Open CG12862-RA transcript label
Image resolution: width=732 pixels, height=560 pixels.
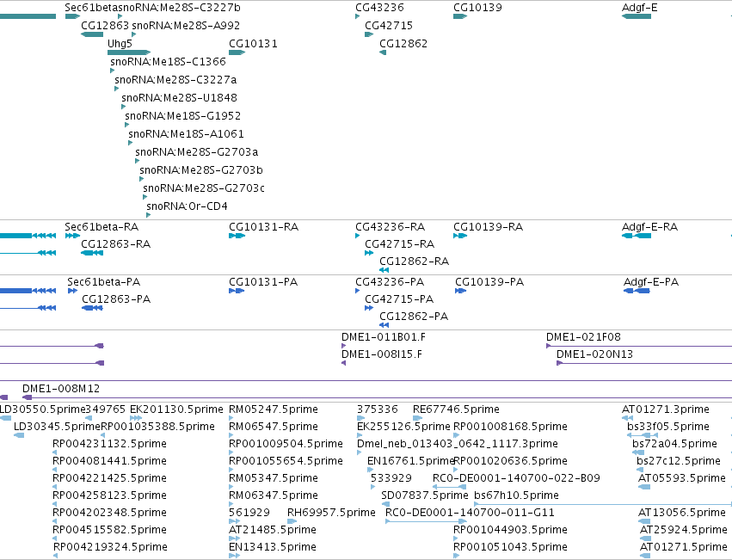[414, 262]
